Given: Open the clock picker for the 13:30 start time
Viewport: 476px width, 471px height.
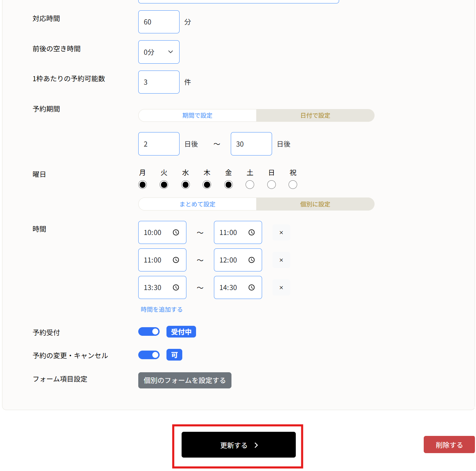Looking at the screenshot, I should pos(176,287).
